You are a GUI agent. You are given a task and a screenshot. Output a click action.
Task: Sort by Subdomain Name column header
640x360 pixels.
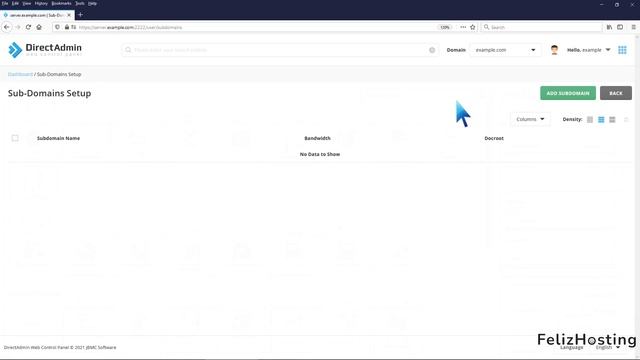(x=58, y=138)
